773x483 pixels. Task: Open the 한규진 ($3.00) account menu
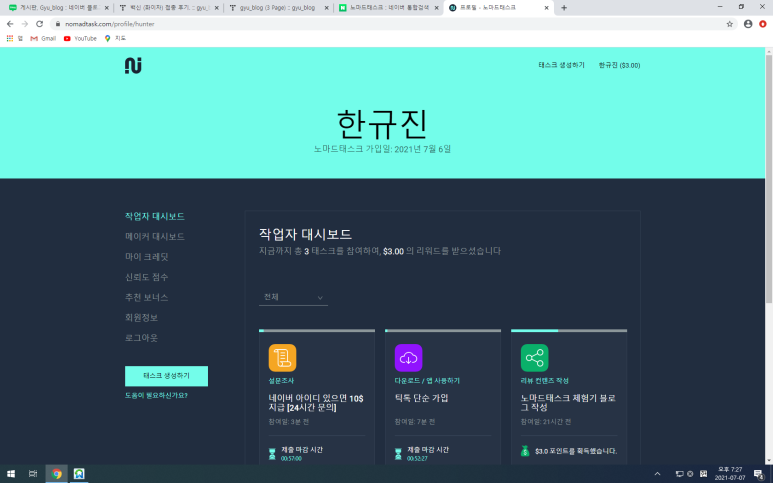click(619, 65)
